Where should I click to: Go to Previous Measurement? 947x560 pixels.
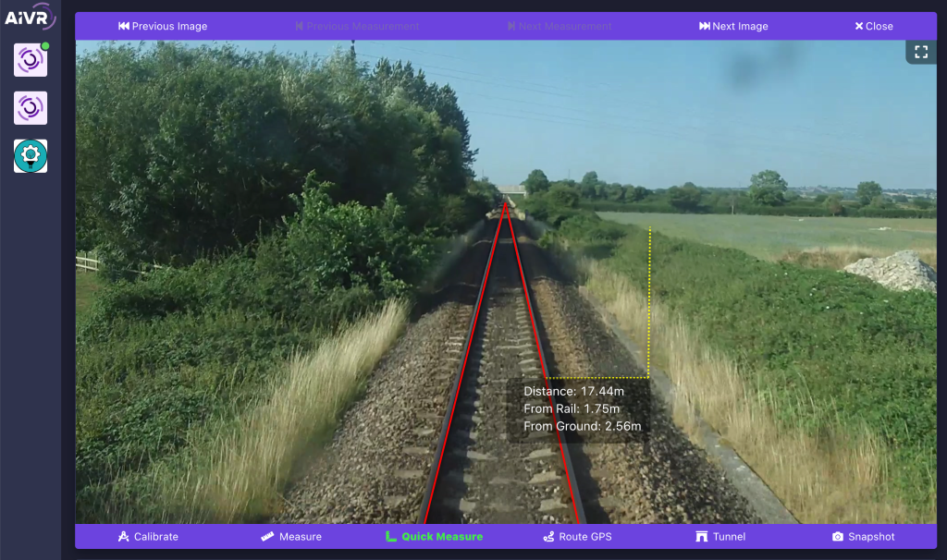pos(358,26)
